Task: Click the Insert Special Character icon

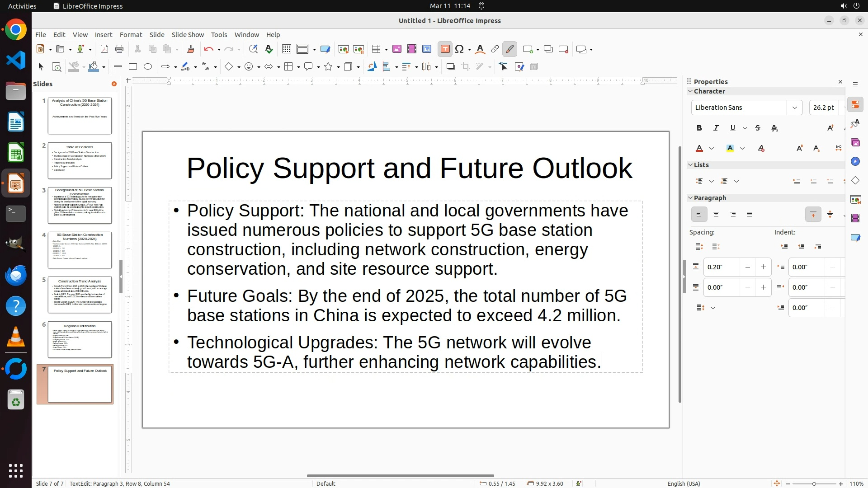Action: point(460,49)
